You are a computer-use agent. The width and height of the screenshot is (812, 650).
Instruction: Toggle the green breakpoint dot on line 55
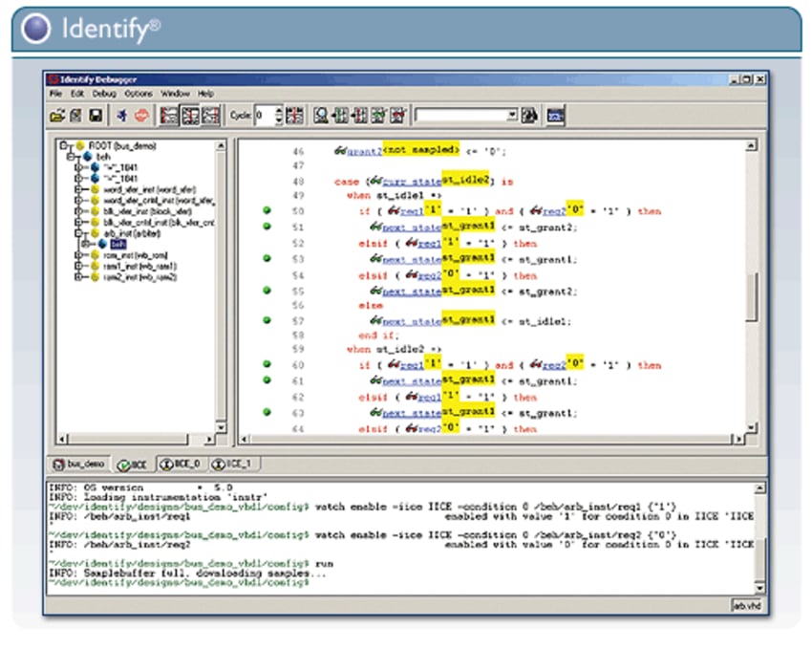point(267,290)
